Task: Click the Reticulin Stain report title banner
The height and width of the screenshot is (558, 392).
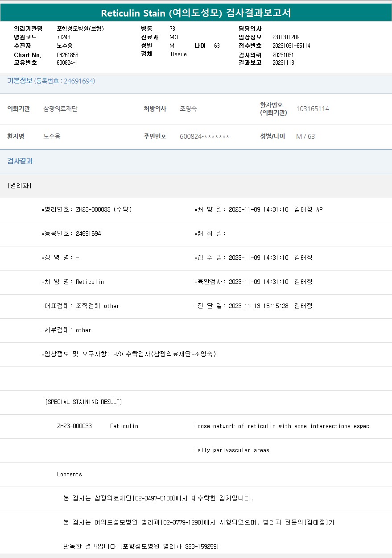Action: (196, 13)
